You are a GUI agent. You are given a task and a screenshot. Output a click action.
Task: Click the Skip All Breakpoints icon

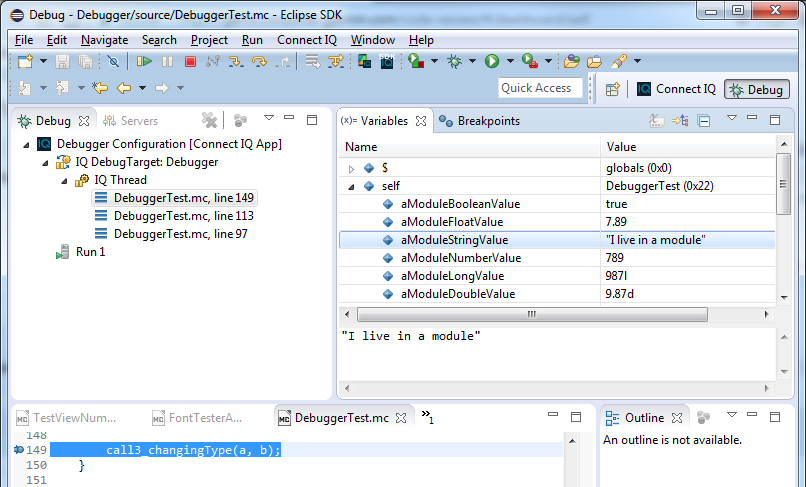(x=113, y=61)
